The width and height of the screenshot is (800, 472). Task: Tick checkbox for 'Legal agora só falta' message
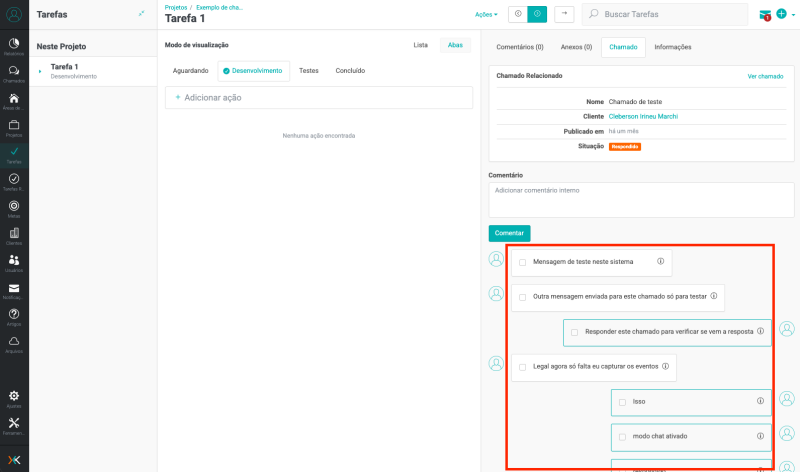(x=522, y=367)
